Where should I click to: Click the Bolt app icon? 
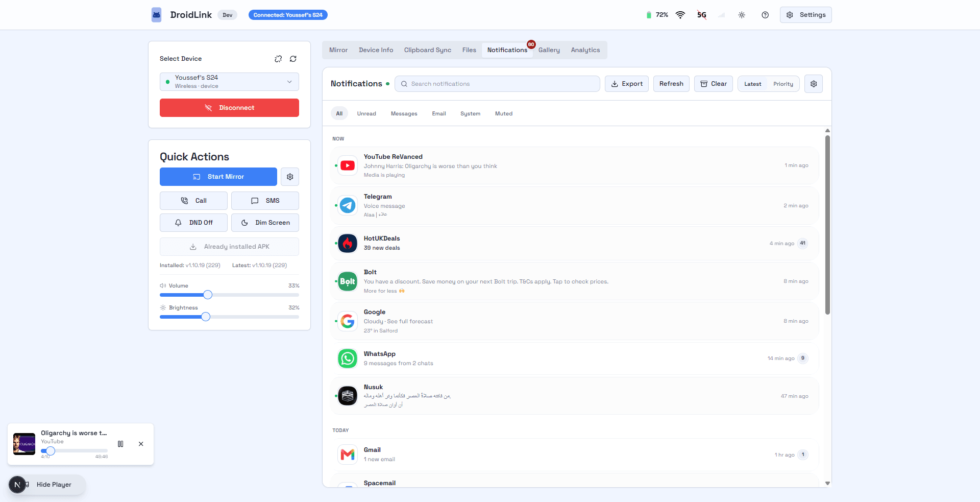tap(348, 281)
